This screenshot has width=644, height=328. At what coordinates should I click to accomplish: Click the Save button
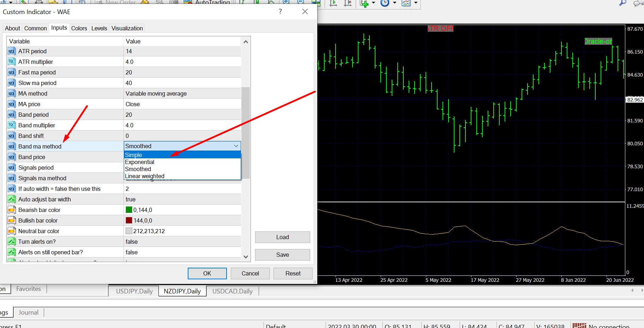tap(283, 255)
